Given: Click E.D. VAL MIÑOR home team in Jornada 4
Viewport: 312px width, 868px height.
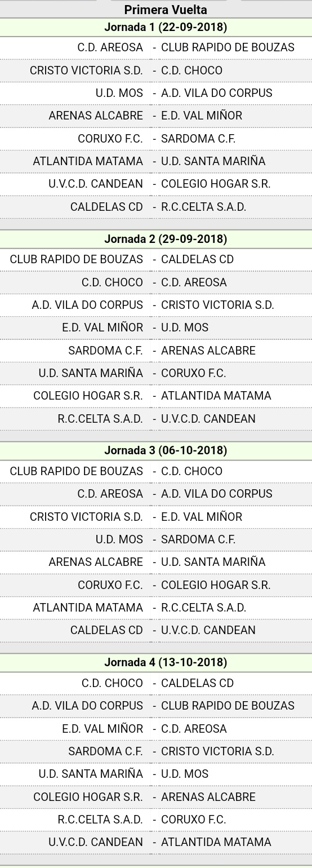Looking at the screenshot, I should click(x=102, y=729).
